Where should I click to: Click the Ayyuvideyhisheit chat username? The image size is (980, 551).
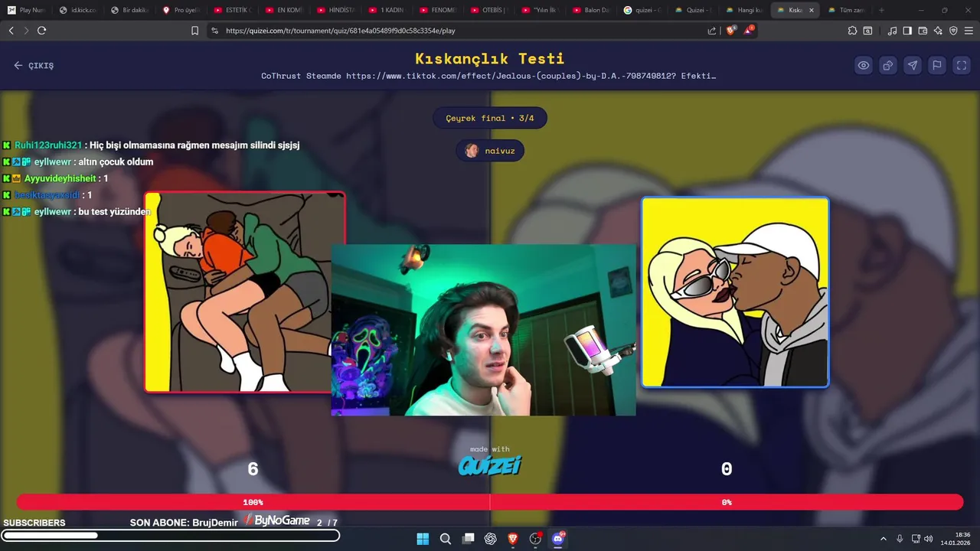[x=60, y=178]
